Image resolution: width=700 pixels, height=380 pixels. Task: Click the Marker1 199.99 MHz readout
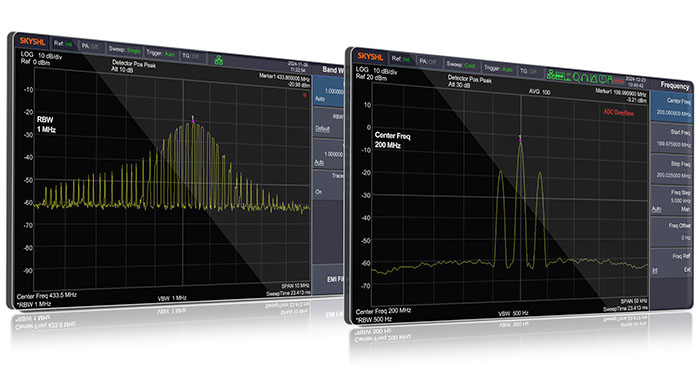click(621, 96)
